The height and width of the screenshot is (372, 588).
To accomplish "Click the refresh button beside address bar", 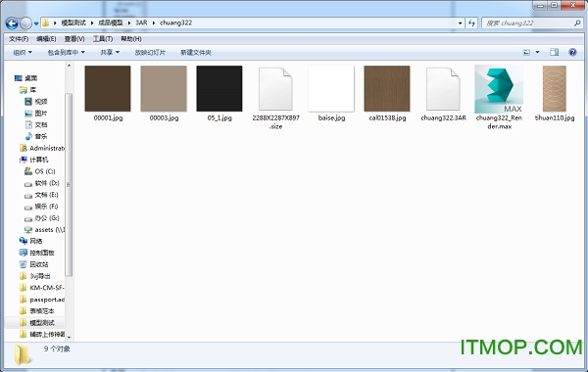I will (471, 23).
